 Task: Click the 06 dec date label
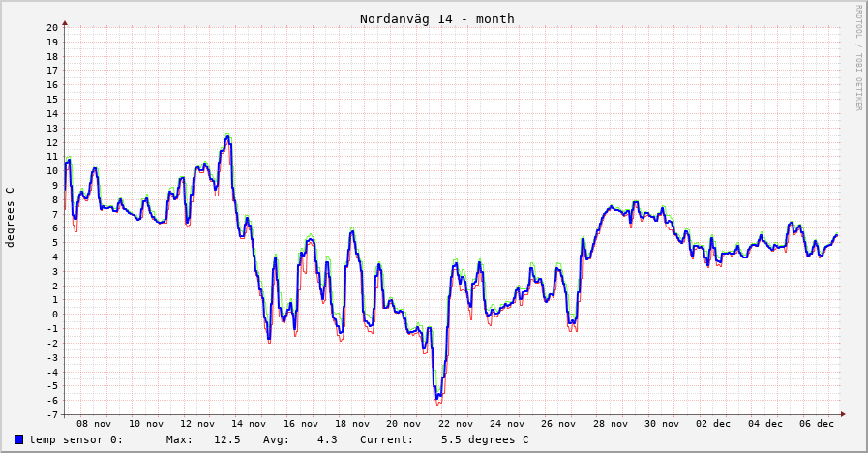click(817, 424)
